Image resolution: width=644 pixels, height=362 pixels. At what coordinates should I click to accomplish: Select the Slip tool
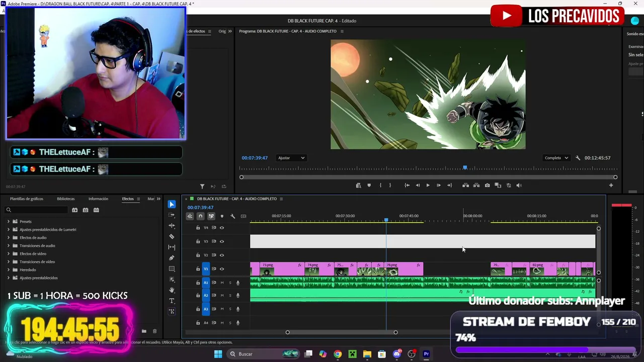[172, 247]
